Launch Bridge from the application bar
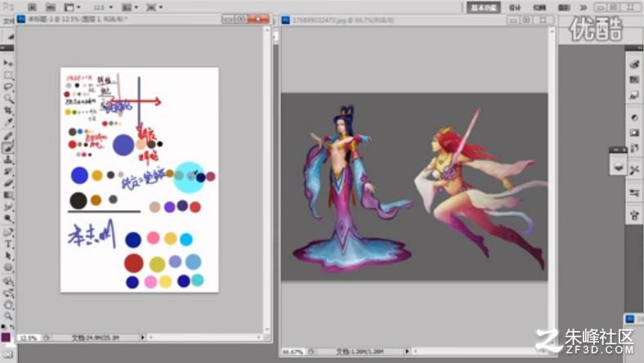The height and width of the screenshot is (363, 644). [x=32, y=7]
